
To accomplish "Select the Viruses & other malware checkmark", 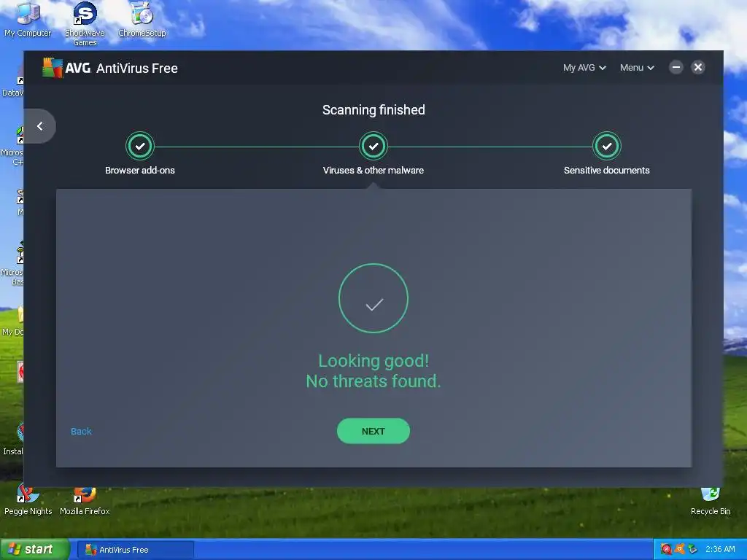I will [373, 146].
